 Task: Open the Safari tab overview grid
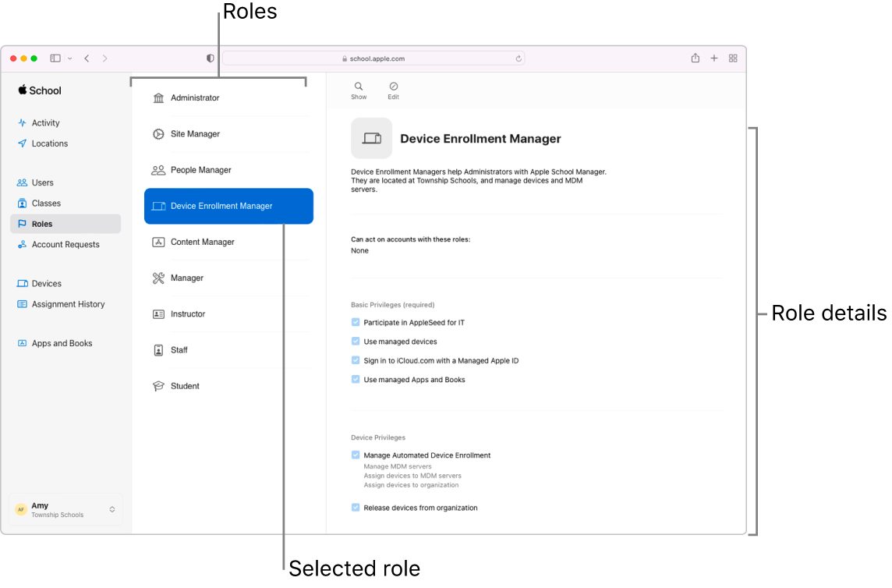pos(733,58)
